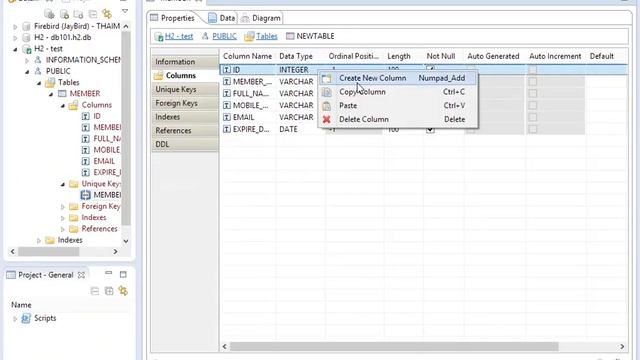The width and height of the screenshot is (640, 360).
Task: Follow the Tables breadcrumb link
Action: [x=267, y=36]
